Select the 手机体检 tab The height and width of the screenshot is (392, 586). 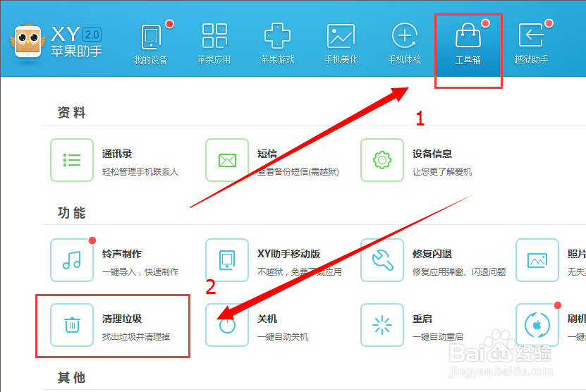[404, 44]
